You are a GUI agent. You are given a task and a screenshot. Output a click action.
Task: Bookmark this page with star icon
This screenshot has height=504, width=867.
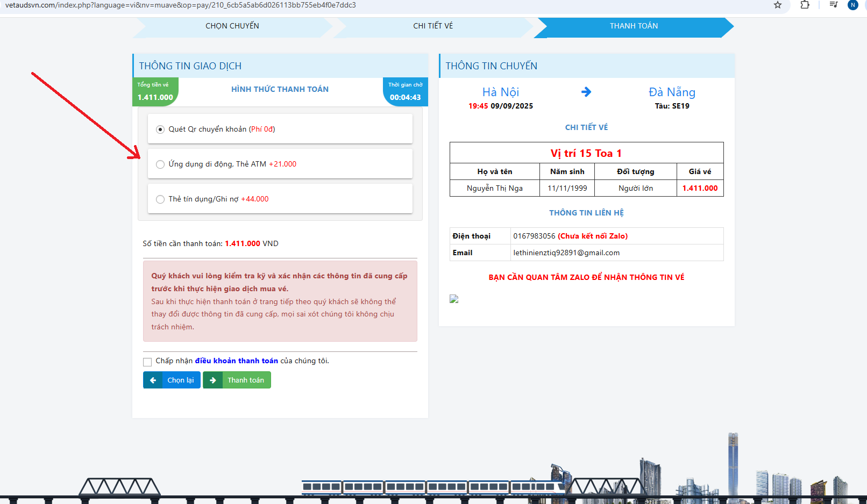pyautogui.click(x=778, y=5)
